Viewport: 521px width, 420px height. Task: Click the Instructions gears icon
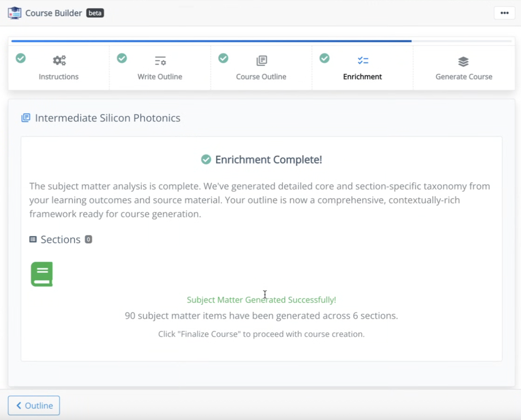tap(59, 61)
